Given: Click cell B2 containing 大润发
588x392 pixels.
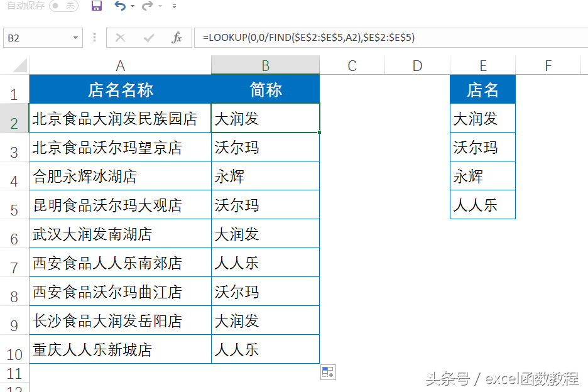Looking at the screenshot, I should coord(266,118).
